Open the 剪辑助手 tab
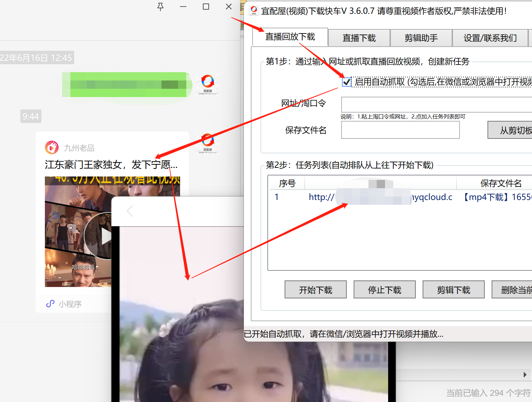This screenshot has width=532, height=402. click(421, 38)
